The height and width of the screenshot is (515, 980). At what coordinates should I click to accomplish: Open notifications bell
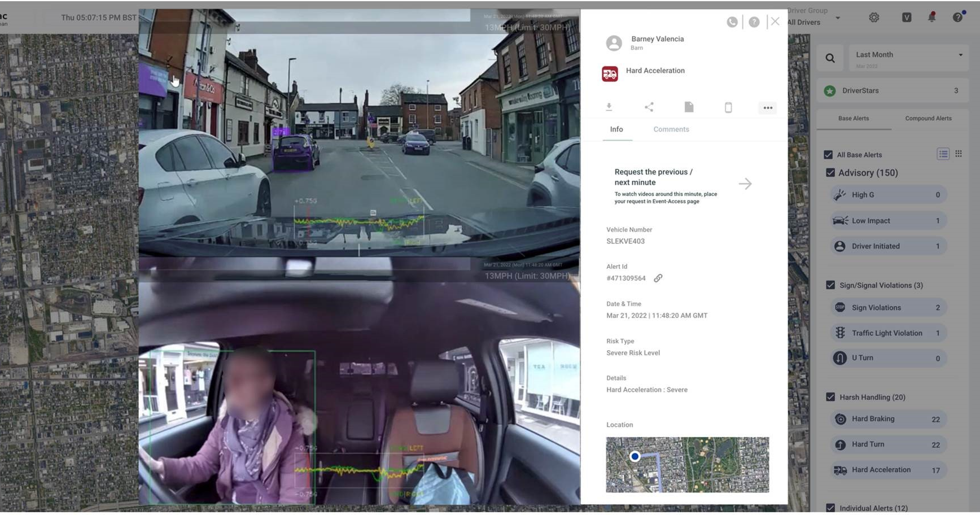pyautogui.click(x=932, y=17)
